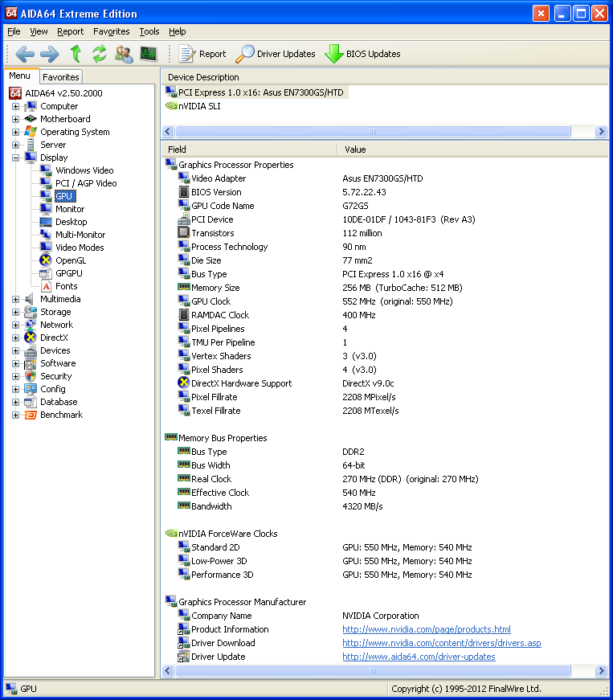Expand the Operating System tree node
The image size is (613, 700).
[15, 132]
